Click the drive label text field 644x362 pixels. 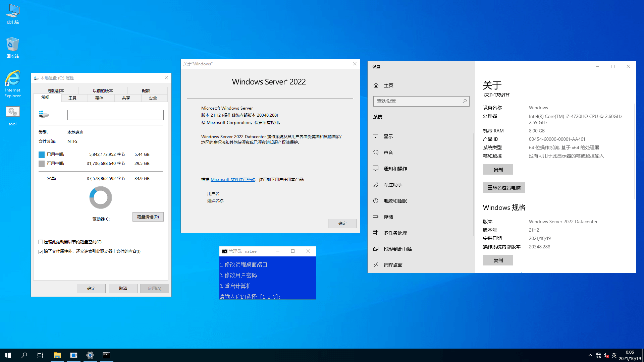115,115
